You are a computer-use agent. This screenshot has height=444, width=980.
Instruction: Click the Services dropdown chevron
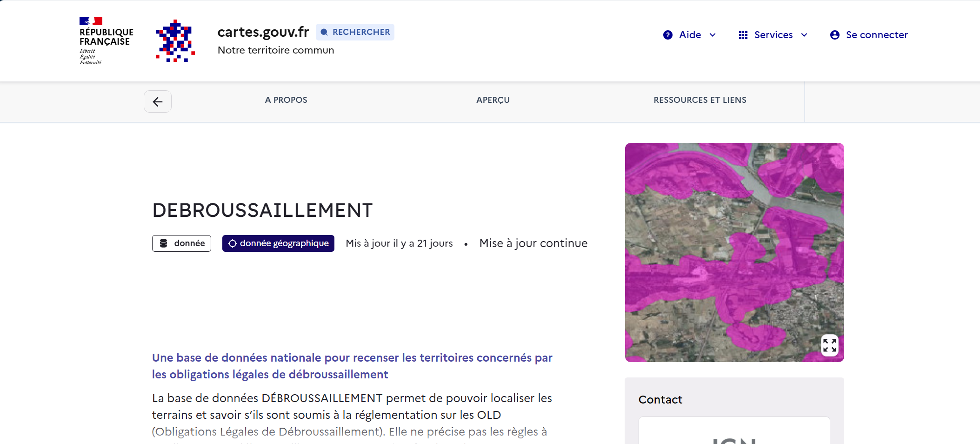804,35
